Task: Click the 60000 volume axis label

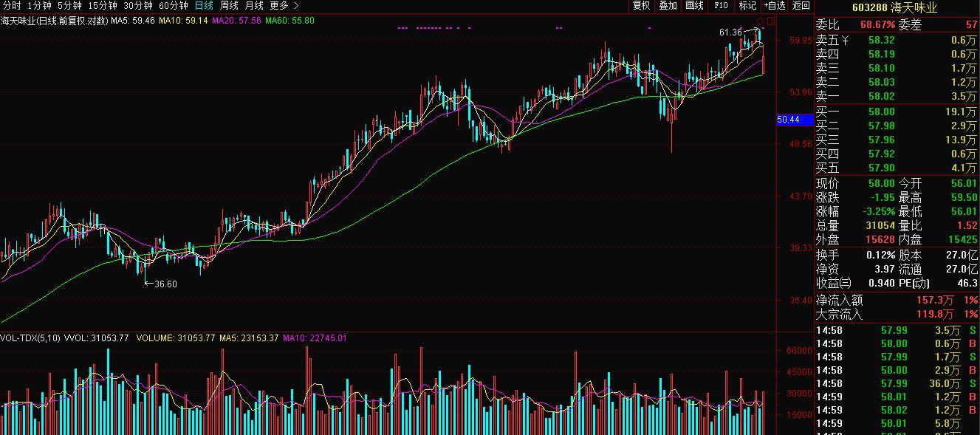Action: (799, 351)
